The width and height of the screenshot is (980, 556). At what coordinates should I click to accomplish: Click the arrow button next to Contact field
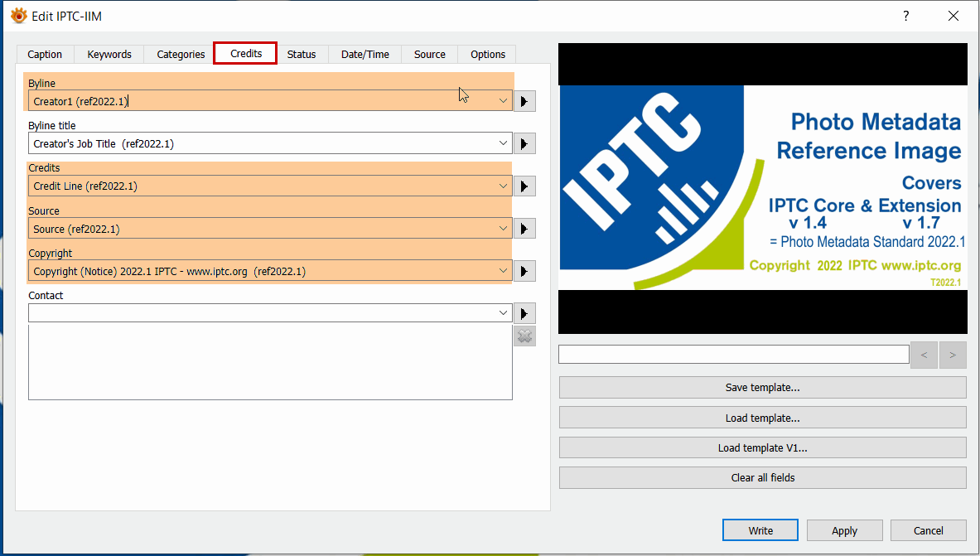[524, 313]
